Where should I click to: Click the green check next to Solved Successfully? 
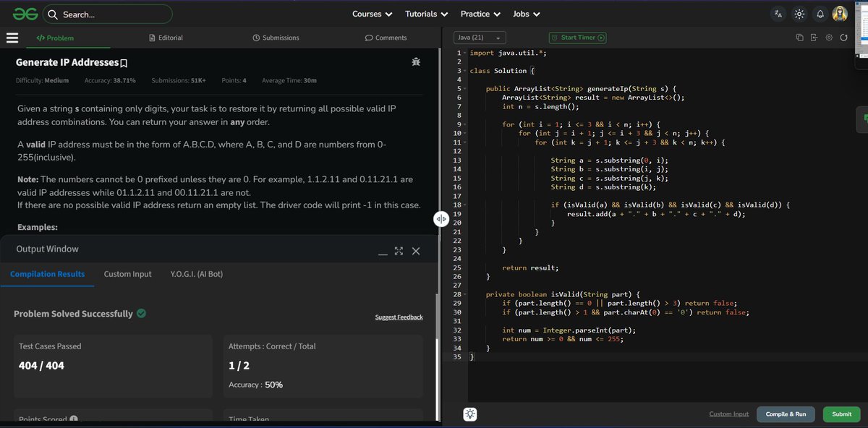pos(141,314)
